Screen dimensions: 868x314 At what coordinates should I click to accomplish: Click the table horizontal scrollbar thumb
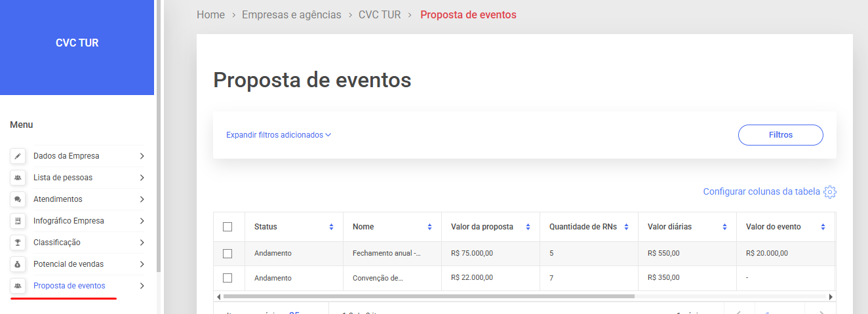pyautogui.click(x=427, y=296)
